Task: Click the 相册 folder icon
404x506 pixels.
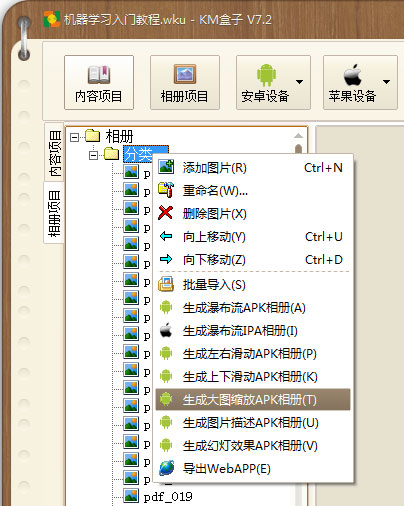Action: pos(93,136)
